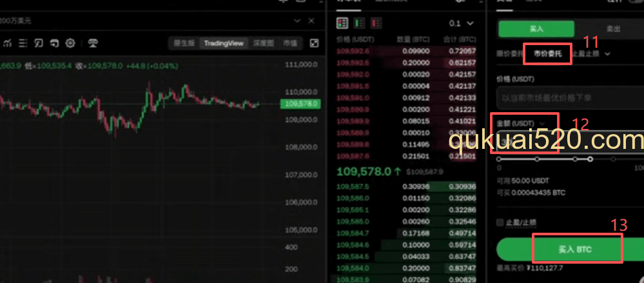Choose 限价委托 limit order type
The height and width of the screenshot is (283, 644).
click(509, 54)
